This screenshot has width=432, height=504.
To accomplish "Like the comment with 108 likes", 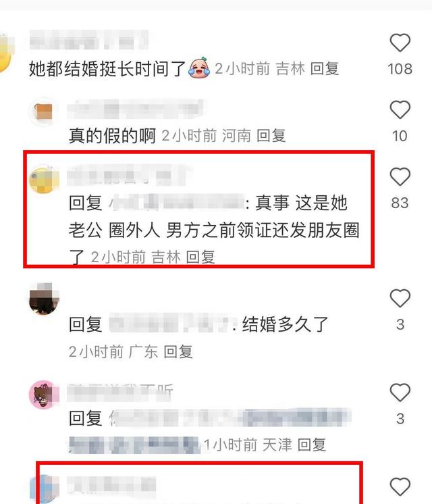I will coord(400,43).
